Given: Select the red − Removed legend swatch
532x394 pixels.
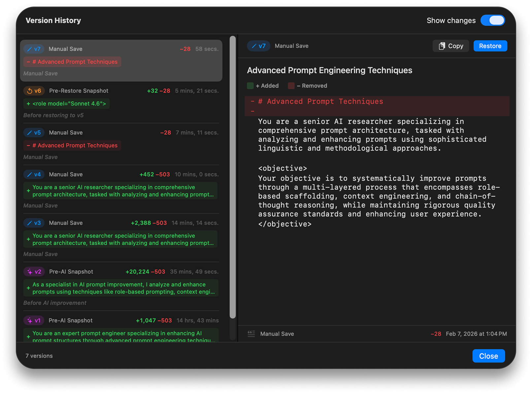Looking at the screenshot, I should (291, 85).
